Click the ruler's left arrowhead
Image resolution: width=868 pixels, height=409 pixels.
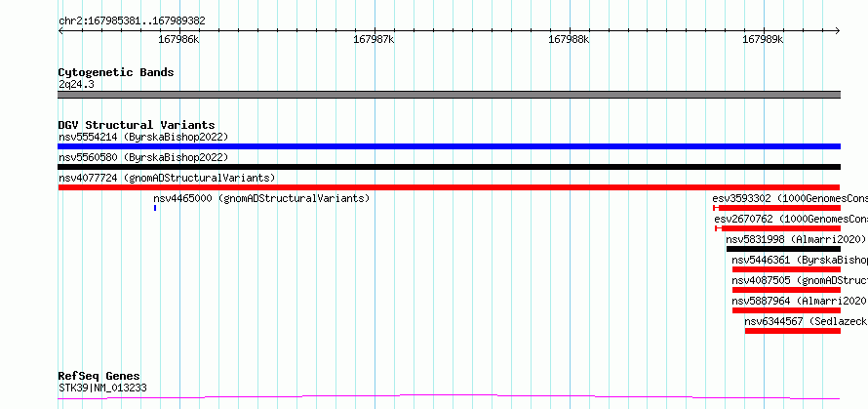[60, 31]
